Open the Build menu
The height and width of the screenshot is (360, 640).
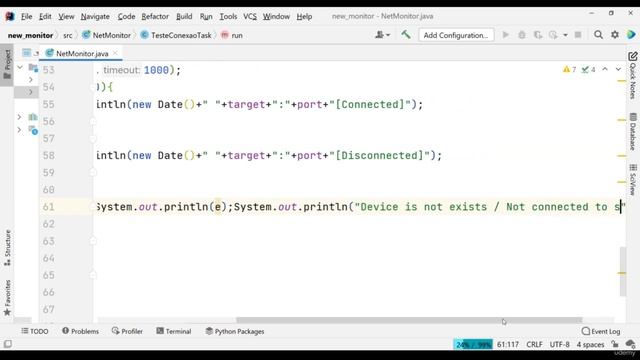[x=184, y=16]
